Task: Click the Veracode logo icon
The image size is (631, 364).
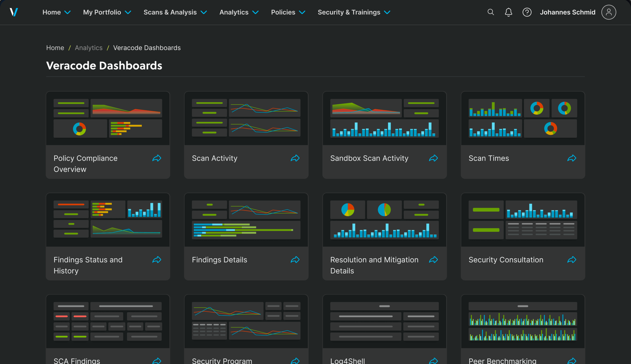Action: click(x=14, y=12)
